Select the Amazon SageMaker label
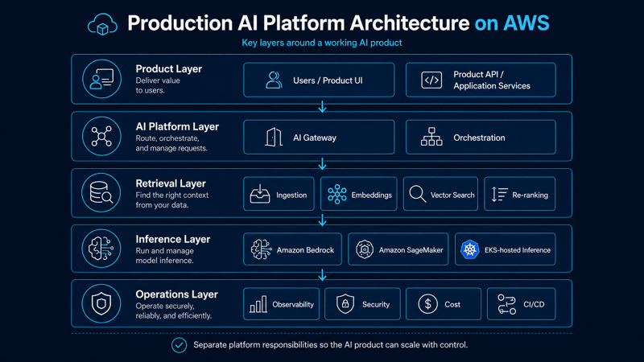Viewport: 644px width, 362px height. 411,250
